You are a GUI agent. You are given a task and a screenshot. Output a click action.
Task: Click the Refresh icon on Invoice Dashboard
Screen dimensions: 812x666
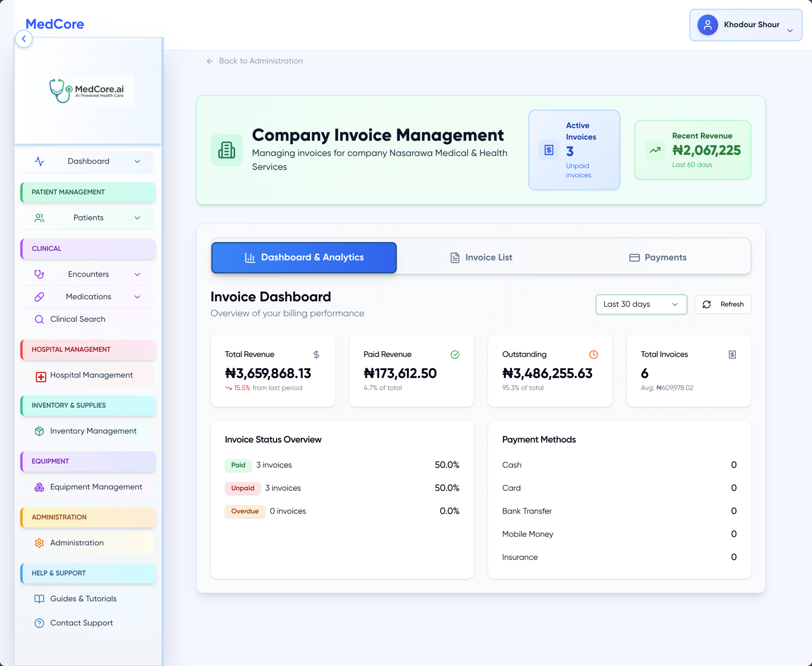click(706, 304)
